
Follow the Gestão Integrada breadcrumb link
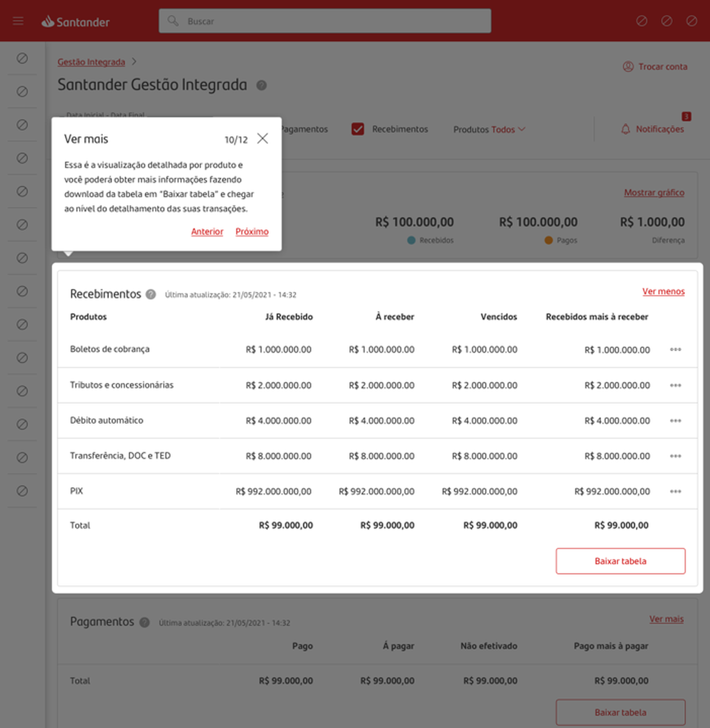(91, 62)
